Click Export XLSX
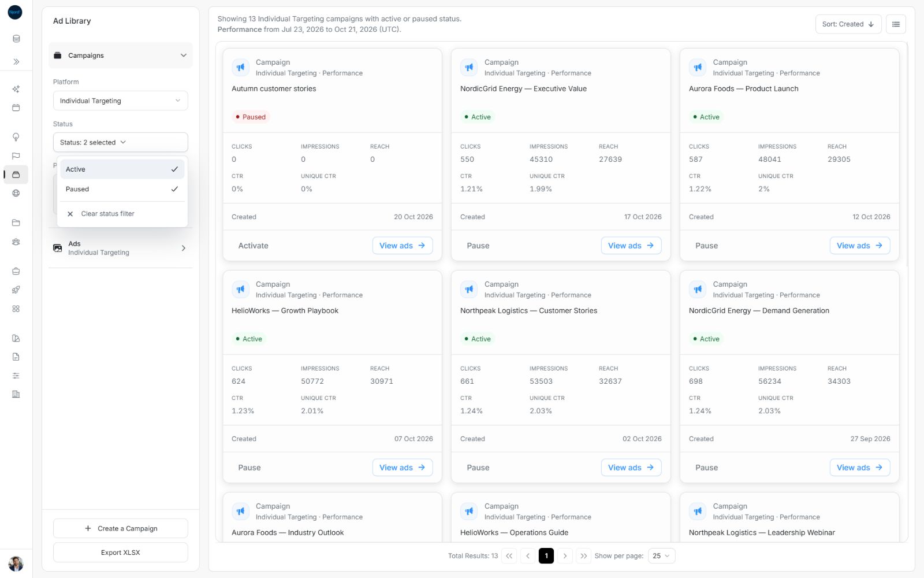Image resolution: width=924 pixels, height=578 pixels. pyautogui.click(x=120, y=553)
